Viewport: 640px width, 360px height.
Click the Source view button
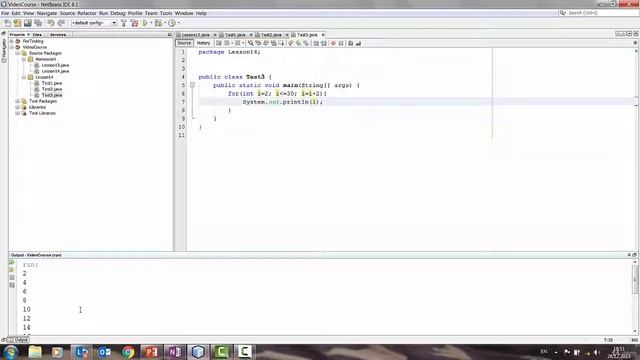tap(184, 43)
